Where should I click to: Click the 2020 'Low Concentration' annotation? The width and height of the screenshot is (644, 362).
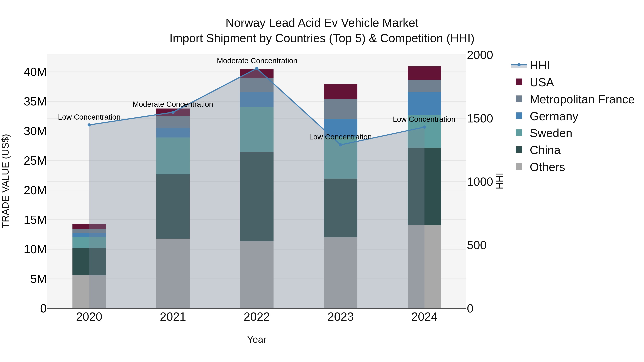tap(89, 117)
